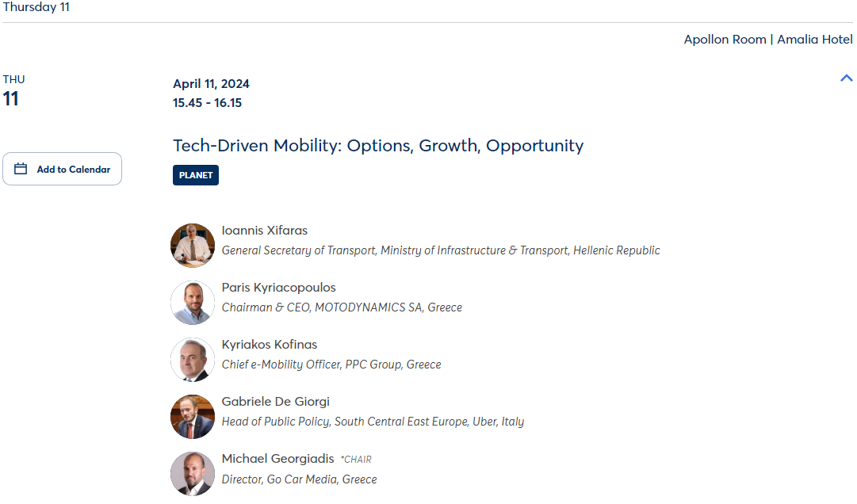Open Ioannis Xifaras profile photo
This screenshot has height=504, width=857.
[x=193, y=245]
